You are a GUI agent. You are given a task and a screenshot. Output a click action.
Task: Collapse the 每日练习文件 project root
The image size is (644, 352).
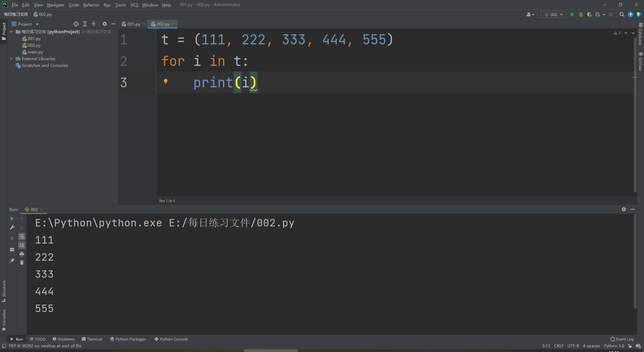pos(11,32)
